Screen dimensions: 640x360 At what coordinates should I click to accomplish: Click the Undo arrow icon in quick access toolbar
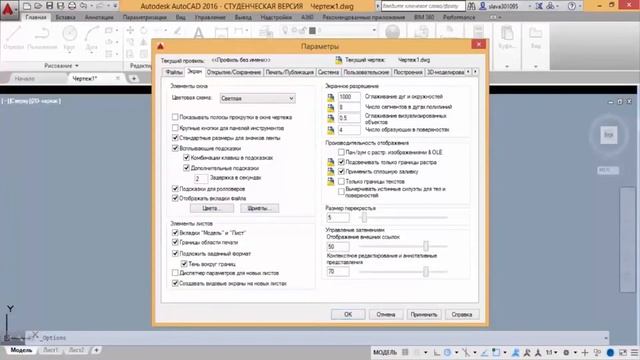tap(83, 6)
